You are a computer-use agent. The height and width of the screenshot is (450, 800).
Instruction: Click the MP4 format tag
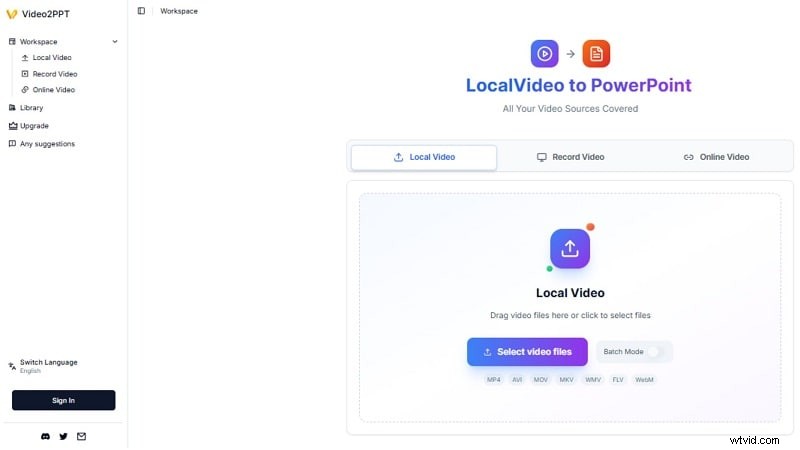tap(493, 380)
